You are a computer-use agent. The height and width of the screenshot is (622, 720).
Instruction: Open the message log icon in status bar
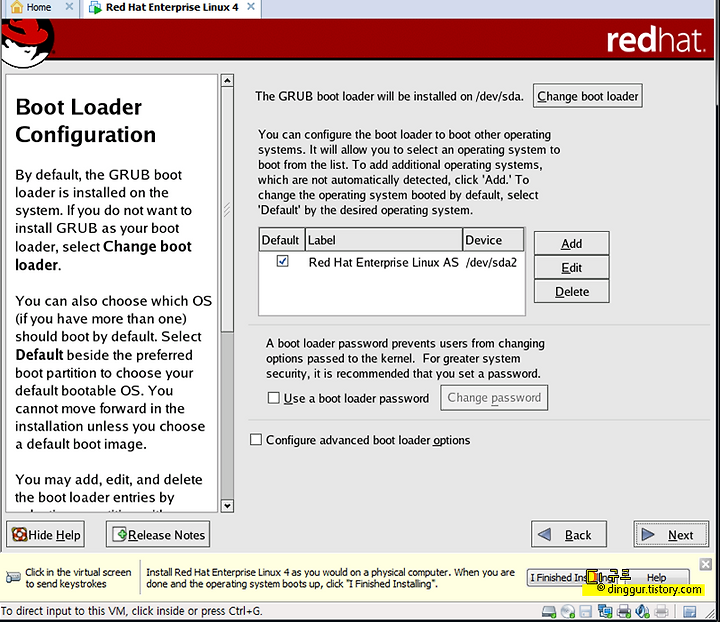(689, 611)
